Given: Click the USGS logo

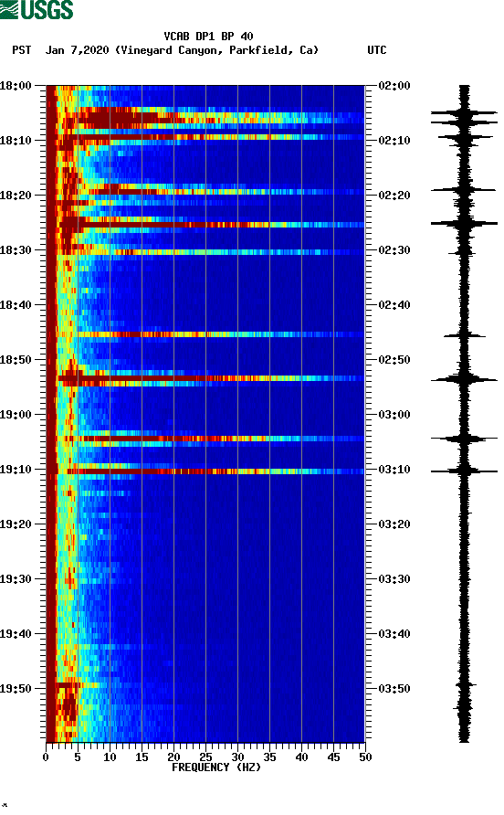Looking at the screenshot, I should 37,10.
